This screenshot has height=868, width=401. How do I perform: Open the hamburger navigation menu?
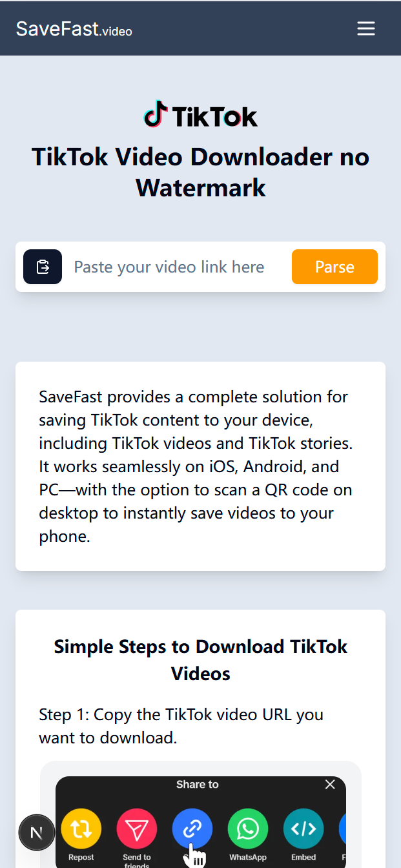click(x=365, y=28)
